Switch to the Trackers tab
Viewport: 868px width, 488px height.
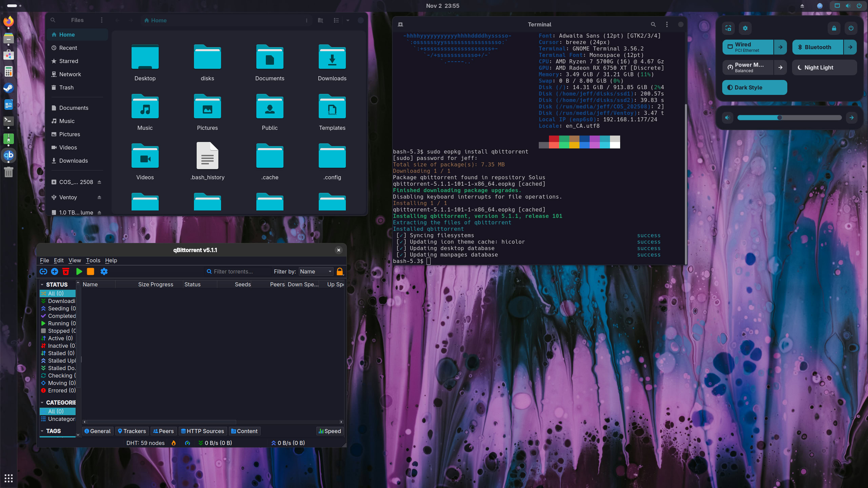point(132,431)
